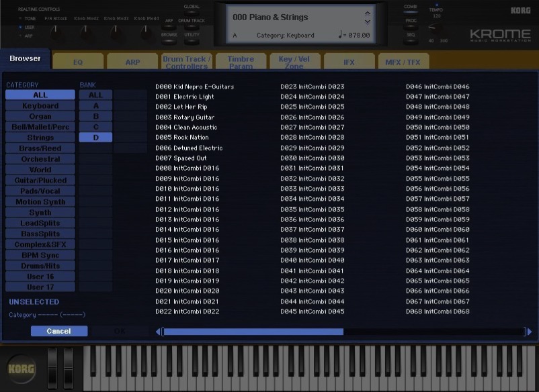Select the LeadSplits category

coord(40,223)
